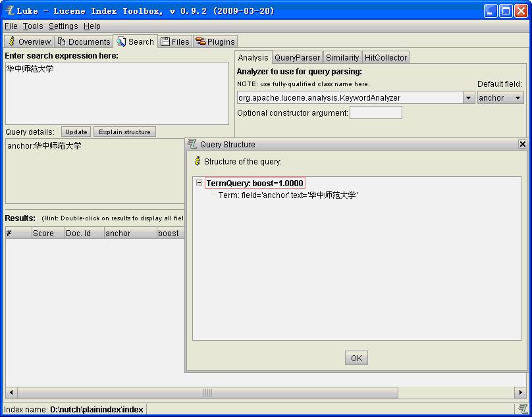Open the Settings menu
The width and height of the screenshot is (532, 417).
tap(63, 26)
